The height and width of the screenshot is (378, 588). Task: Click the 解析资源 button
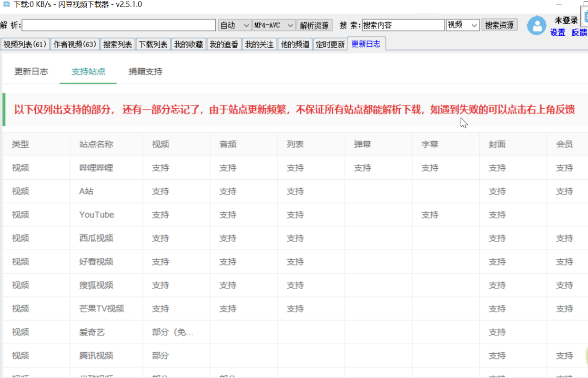click(x=314, y=25)
